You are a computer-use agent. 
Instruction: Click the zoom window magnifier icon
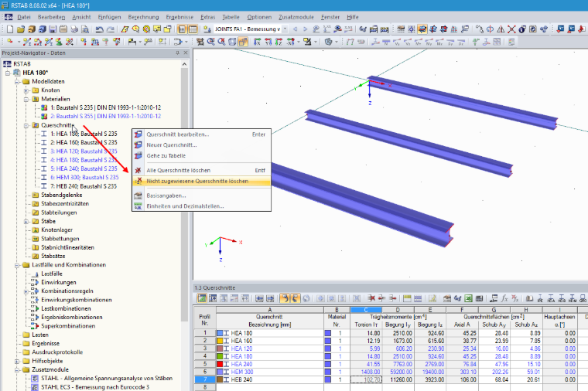click(211, 42)
